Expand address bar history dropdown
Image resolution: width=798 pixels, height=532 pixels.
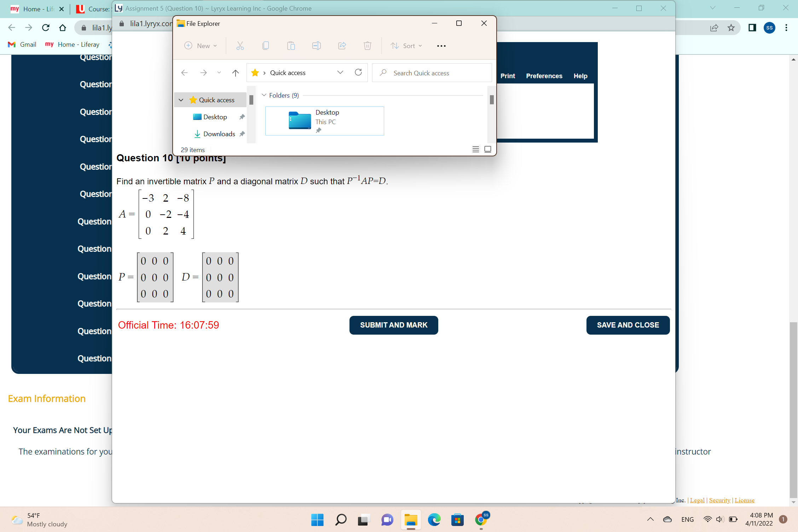tap(340, 73)
